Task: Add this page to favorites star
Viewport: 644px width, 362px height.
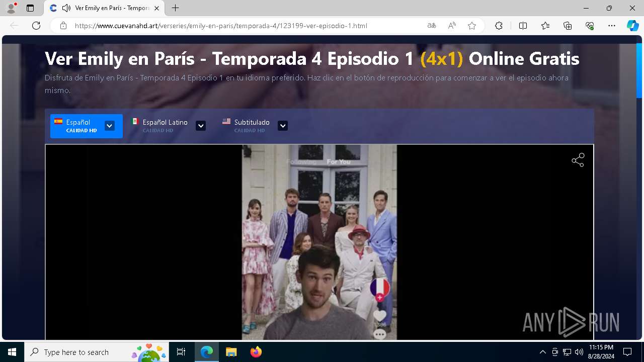Action: click(472, 26)
